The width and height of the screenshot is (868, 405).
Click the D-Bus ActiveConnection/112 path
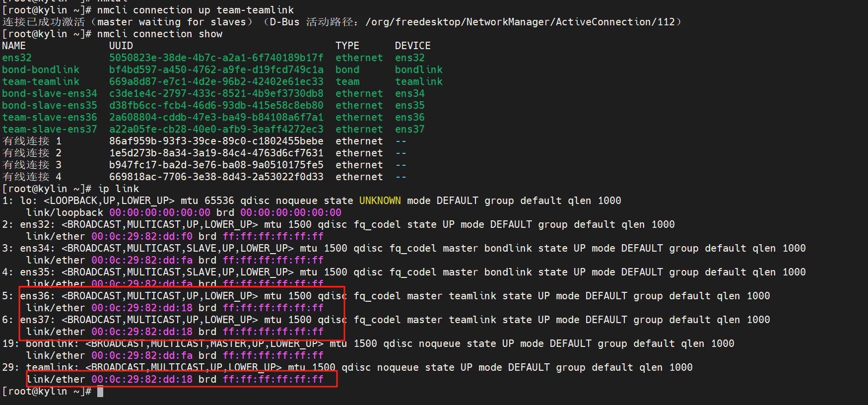tap(520, 22)
